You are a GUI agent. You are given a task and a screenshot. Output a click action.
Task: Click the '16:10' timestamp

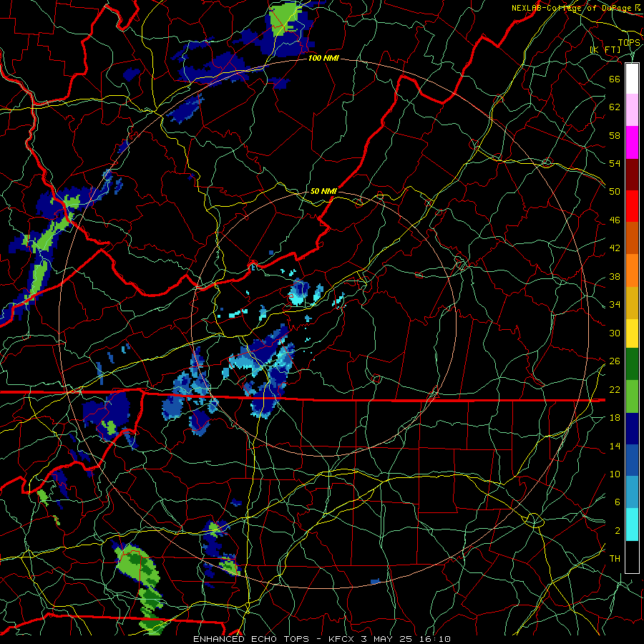[x=435, y=639]
